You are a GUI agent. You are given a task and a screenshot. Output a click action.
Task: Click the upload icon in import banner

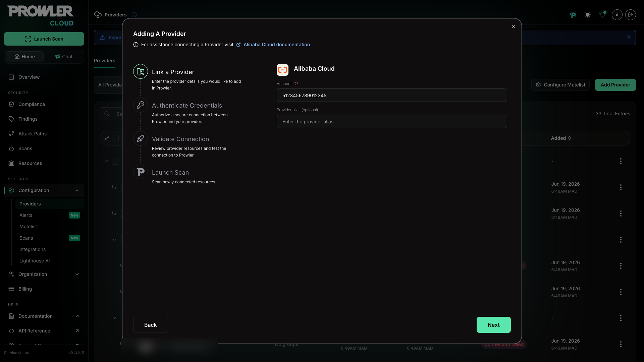pyautogui.click(x=102, y=38)
